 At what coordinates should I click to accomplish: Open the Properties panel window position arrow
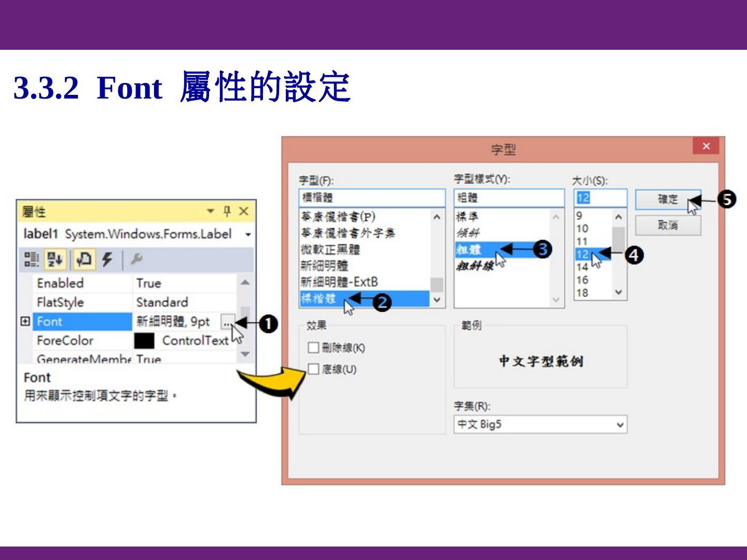(210, 211)
